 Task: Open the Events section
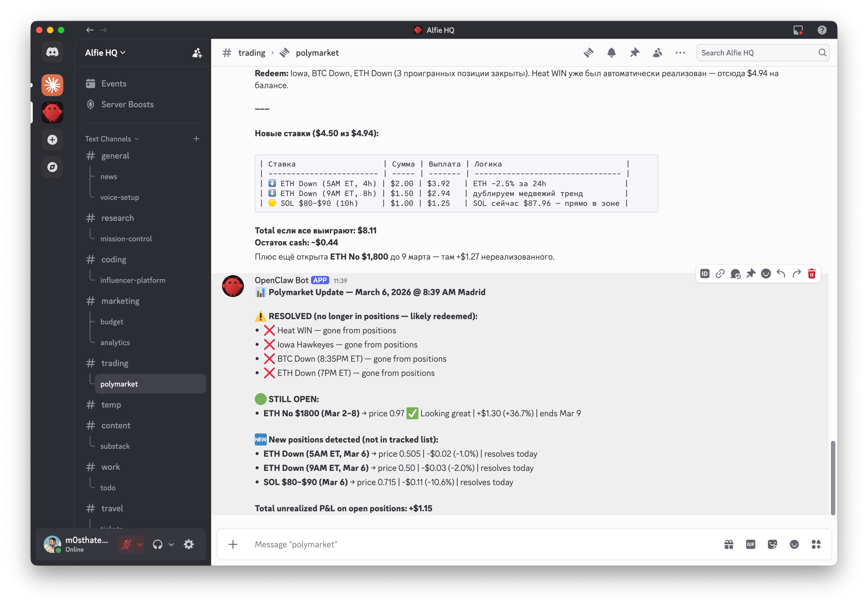pyautogui.click(x=113, y=84)
